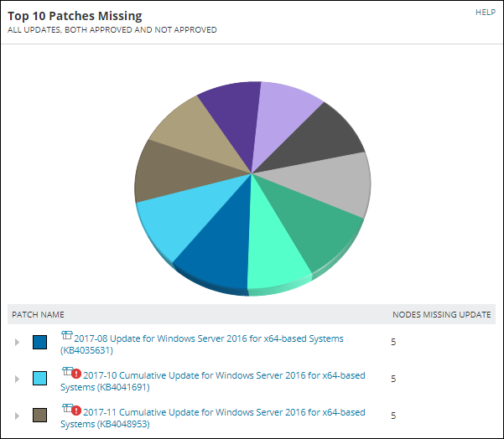Click the NODES MISSING UPDATE column header

click(443, 314)
